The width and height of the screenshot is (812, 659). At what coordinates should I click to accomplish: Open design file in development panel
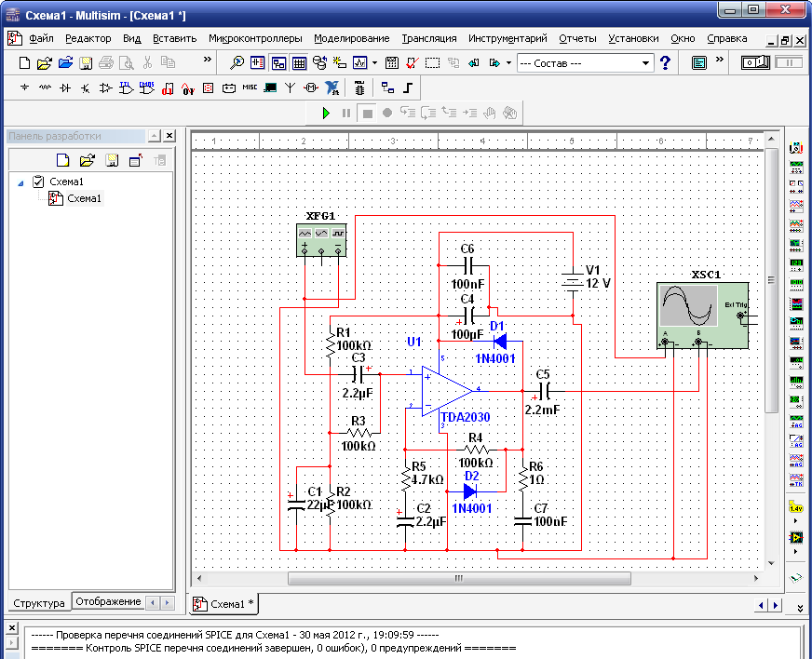(87, 160)
